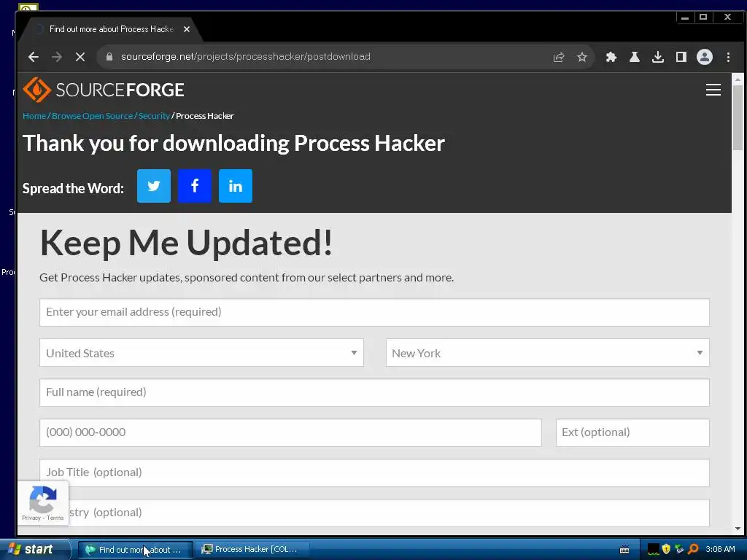Click the Process Hacker breadcrumb text
The width and height of the screenshot is (747, 560).
click(205, 116)
